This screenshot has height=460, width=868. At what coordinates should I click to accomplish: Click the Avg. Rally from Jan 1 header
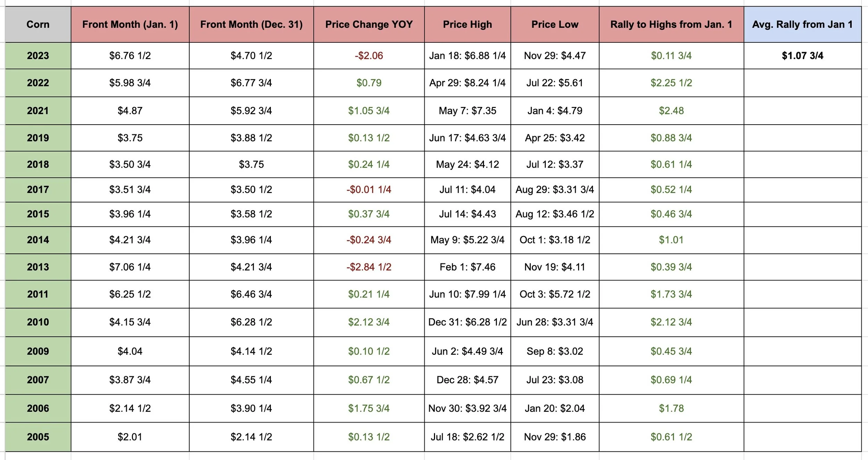[802, 24]
